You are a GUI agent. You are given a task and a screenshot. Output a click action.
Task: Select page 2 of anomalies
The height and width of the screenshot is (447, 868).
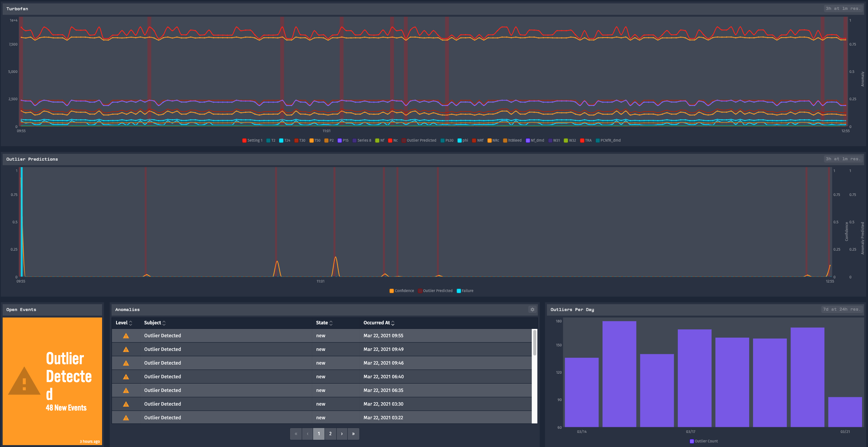(x=330, y=434)
